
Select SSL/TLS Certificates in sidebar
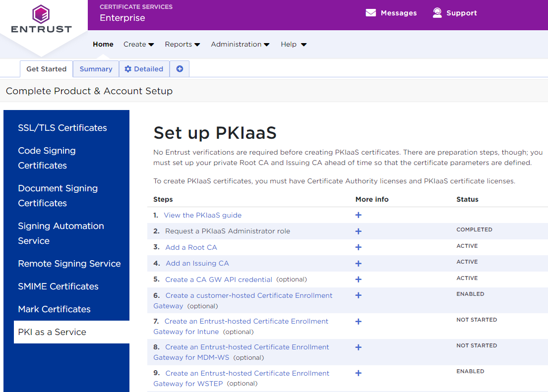[x=62, y=128]
